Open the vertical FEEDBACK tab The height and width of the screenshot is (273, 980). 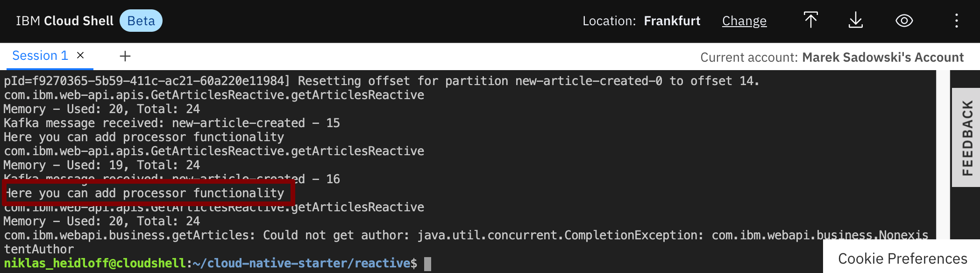pyautogui.click(x=966, y=137)
